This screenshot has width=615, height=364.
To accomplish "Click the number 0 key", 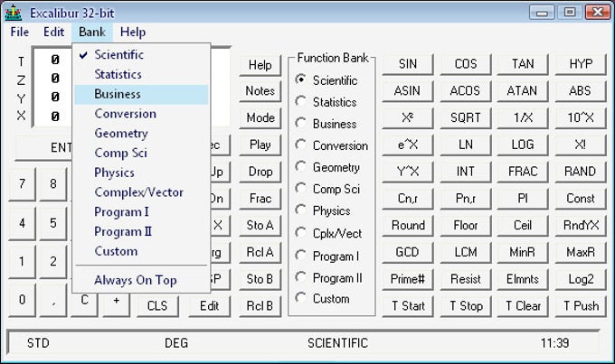I will coord(22,300).
